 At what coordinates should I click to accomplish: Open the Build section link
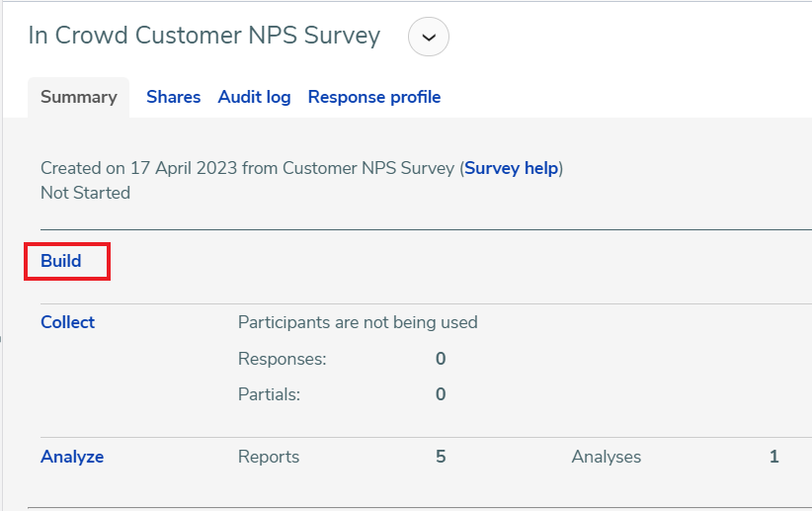tap(61, 261)
